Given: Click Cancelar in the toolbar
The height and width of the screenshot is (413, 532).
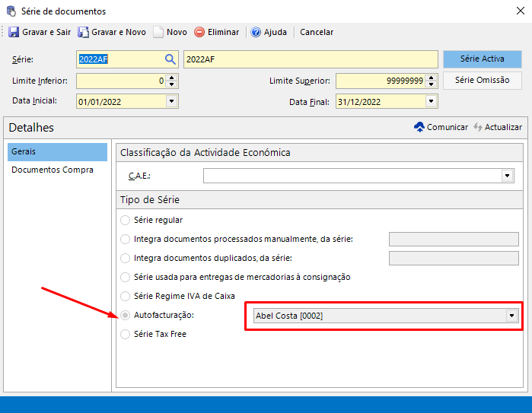Looking at the screenshot, I should point(317,32).
